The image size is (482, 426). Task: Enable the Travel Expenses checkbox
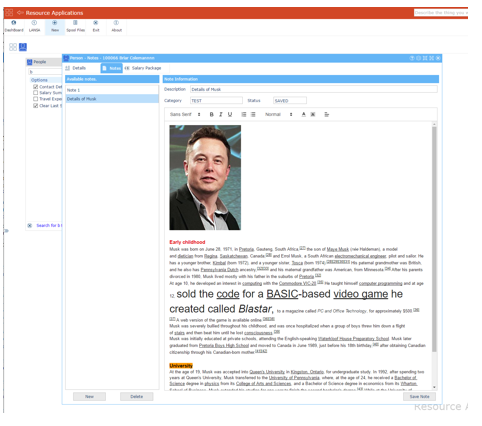35,99
